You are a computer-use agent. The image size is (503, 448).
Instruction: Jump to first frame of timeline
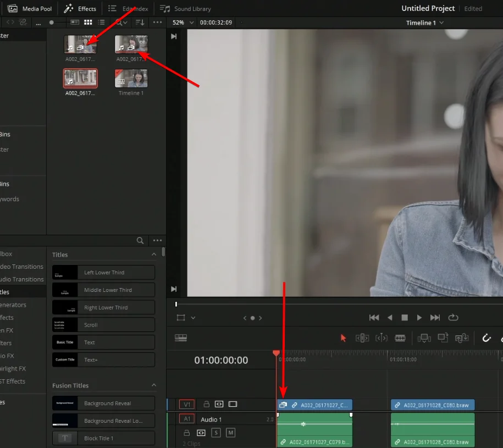tap(374, 318)
